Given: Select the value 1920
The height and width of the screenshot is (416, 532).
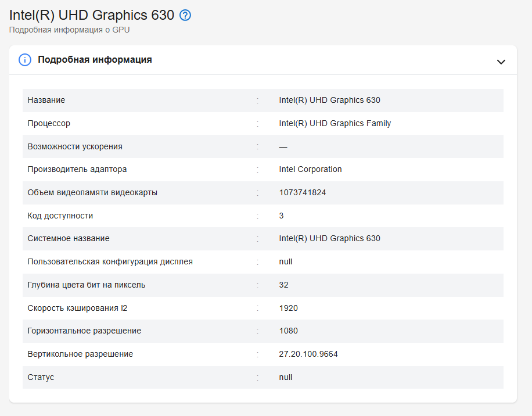Looking at the screenshot, I should (x=289, y=308).
